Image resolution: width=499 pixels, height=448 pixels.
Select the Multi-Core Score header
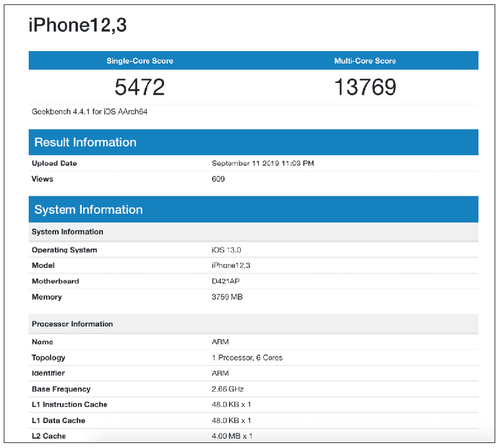[365, 61]
